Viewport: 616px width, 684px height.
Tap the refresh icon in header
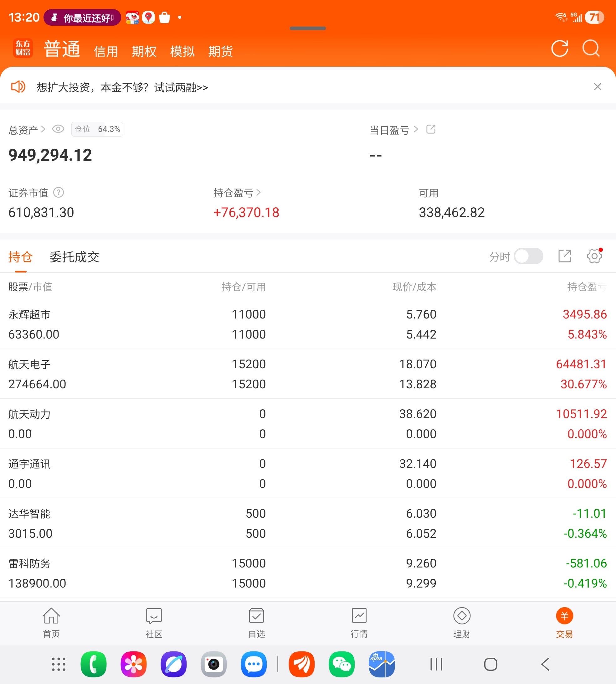559,49
